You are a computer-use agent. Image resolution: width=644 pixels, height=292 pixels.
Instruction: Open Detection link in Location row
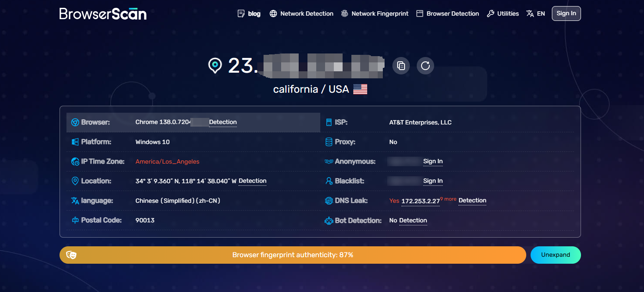click(x=252, y=181)
